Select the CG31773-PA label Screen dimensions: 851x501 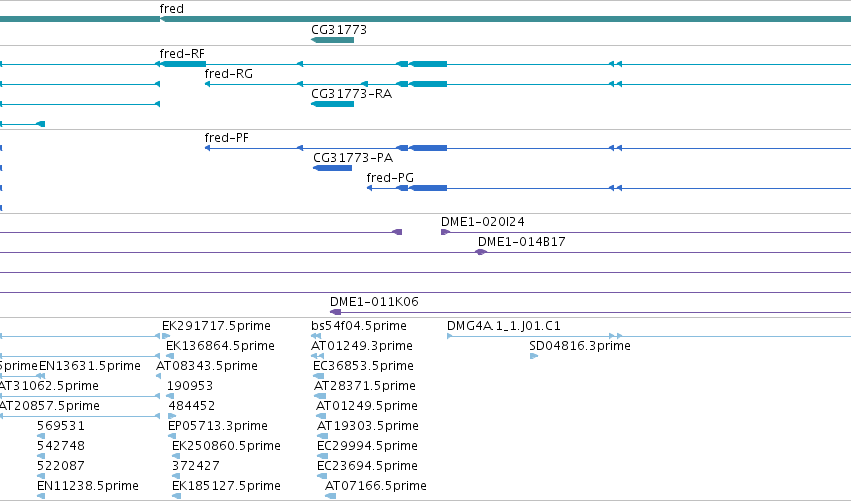pos(353,157)
